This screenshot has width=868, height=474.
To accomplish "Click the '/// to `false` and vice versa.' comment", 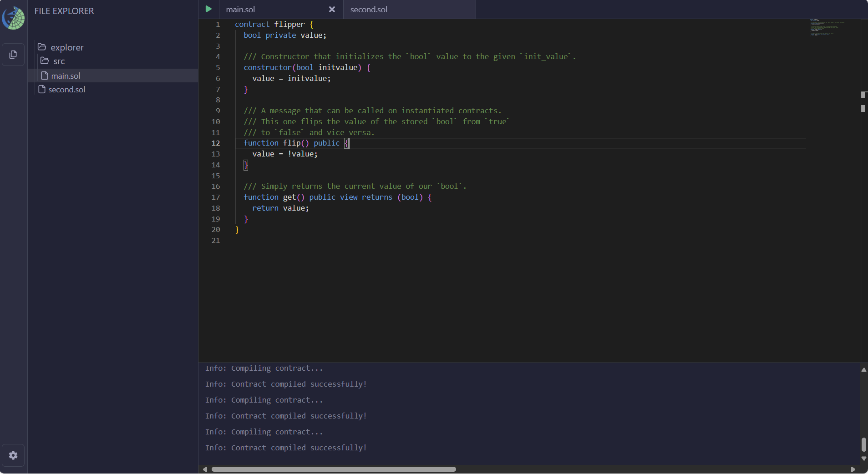I will pos(309,132).
